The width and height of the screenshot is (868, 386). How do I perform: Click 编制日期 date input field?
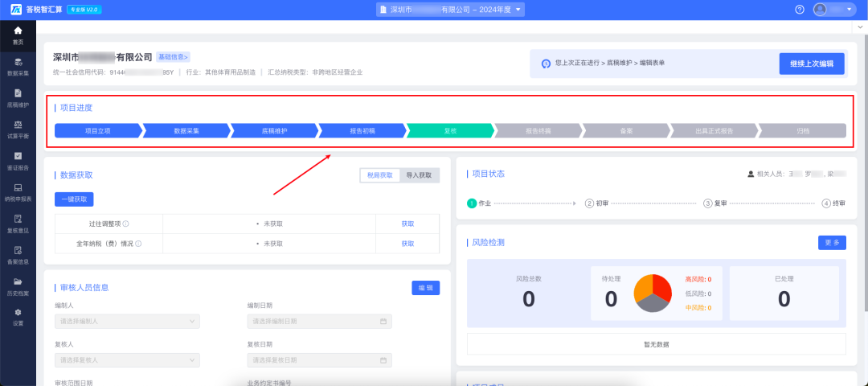[319, 321]
